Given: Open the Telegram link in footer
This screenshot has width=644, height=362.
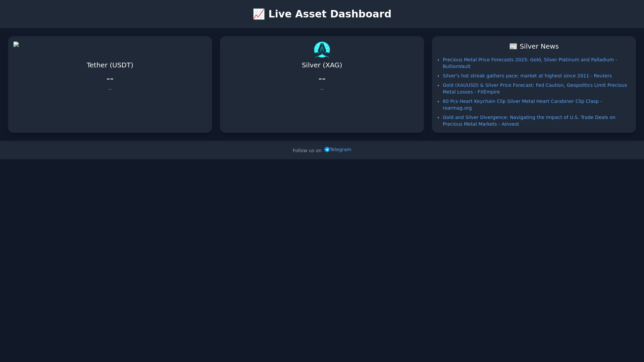Looking at the screenshot, I should (338, 149).
